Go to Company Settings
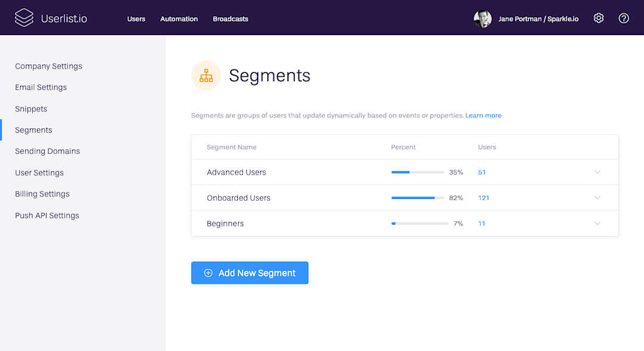This screenshot has height=351, width=644. tap(48, 66)
